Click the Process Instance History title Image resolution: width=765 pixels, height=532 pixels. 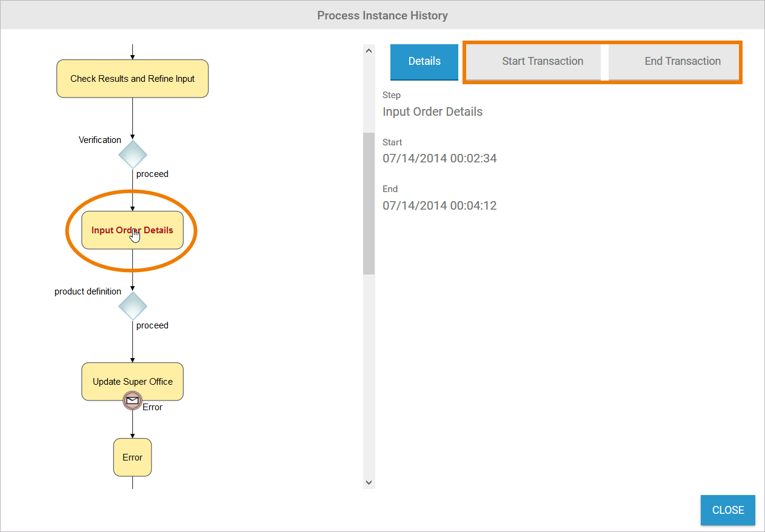pos(382,15)
